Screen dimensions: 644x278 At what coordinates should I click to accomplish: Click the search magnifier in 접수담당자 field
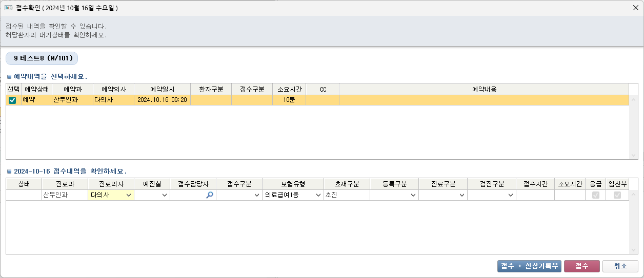click(x=209, y=195)
